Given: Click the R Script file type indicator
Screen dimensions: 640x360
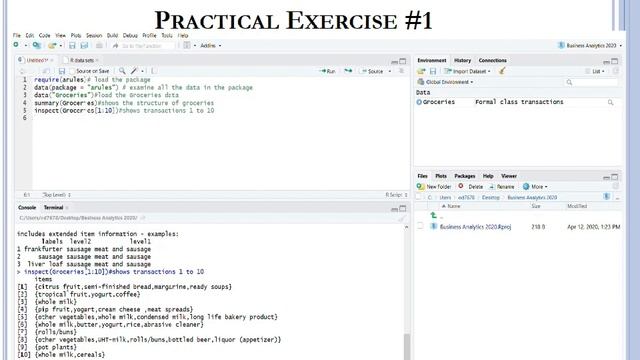Looking at the screenshot, I should (x=396, y=195).
